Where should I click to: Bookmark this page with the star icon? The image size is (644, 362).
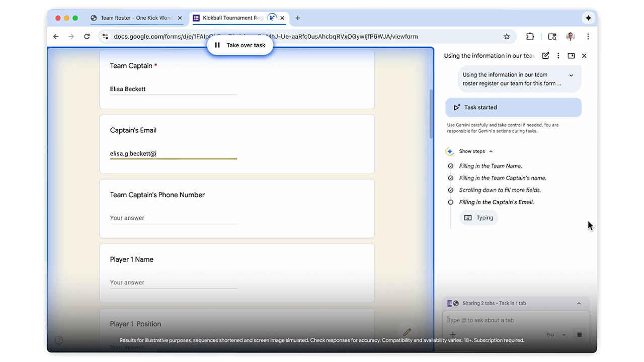507,37
